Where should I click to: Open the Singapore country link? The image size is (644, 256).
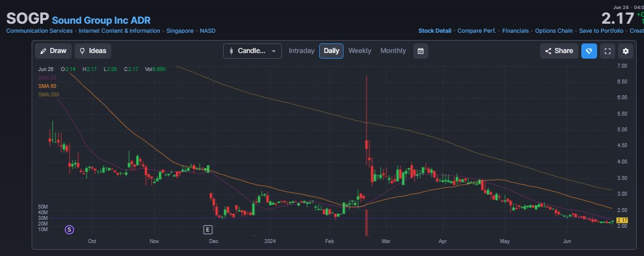click(x=180, y=31)
